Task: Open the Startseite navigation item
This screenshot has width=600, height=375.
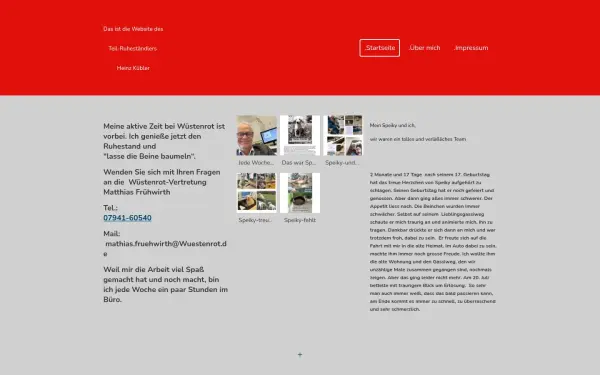Action: 380,48
